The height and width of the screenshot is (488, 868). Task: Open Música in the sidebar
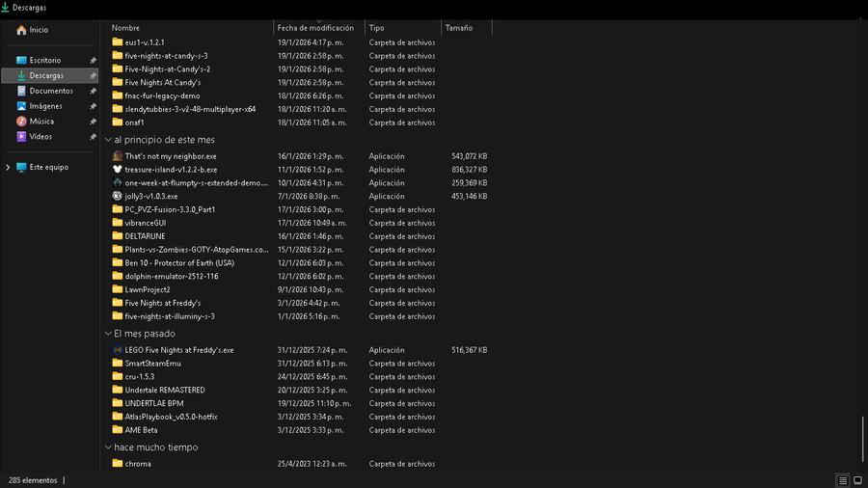pos(41,122)
